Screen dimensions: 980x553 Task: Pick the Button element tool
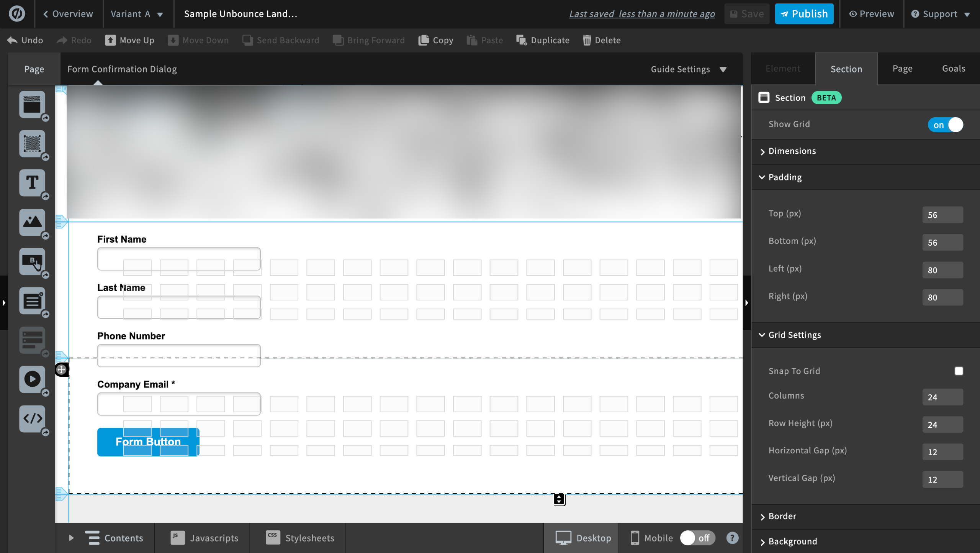coord(32,261)
